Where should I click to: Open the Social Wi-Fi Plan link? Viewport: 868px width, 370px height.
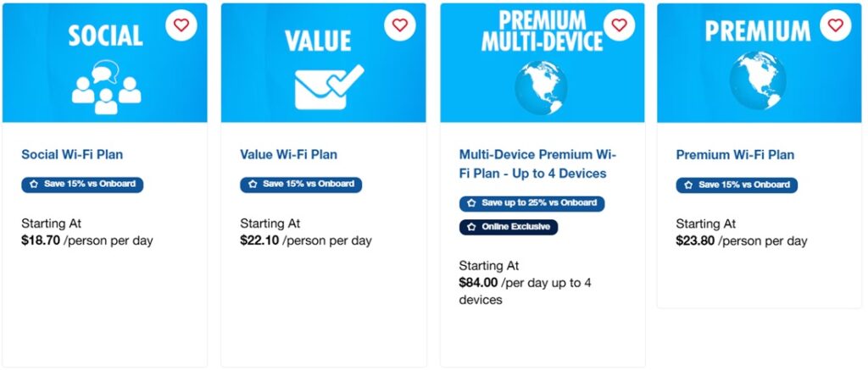72,155
